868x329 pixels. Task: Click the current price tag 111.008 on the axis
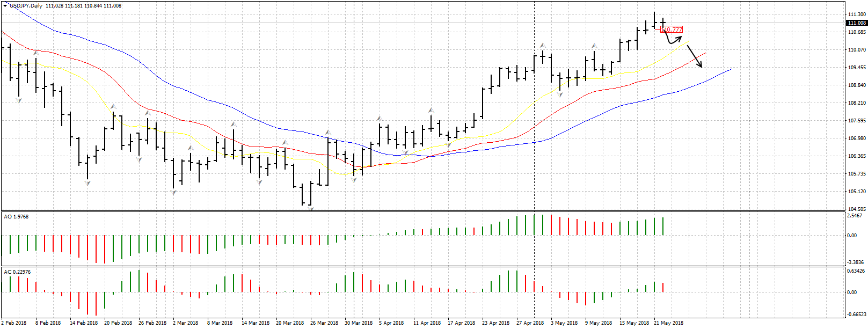tap(856, 23)
